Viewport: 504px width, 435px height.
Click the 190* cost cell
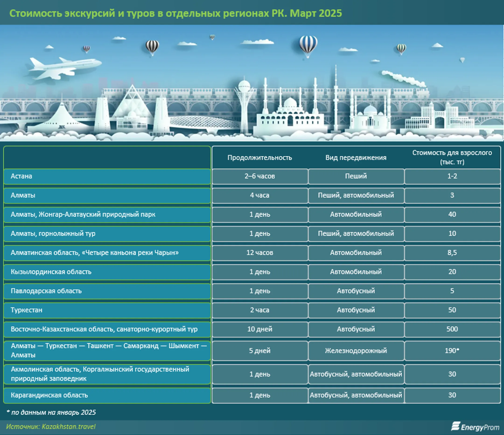coord(452,351)
